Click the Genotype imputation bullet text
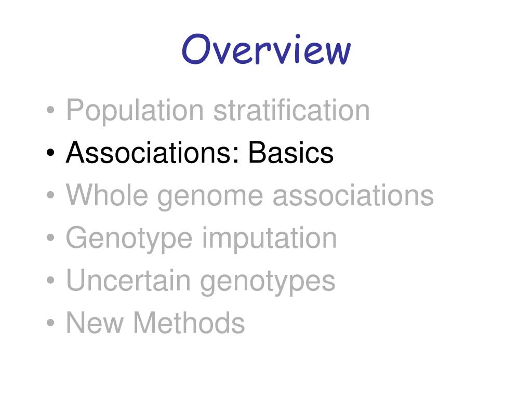Viewport: 532px width, 399px height. [x=201, y=238]
